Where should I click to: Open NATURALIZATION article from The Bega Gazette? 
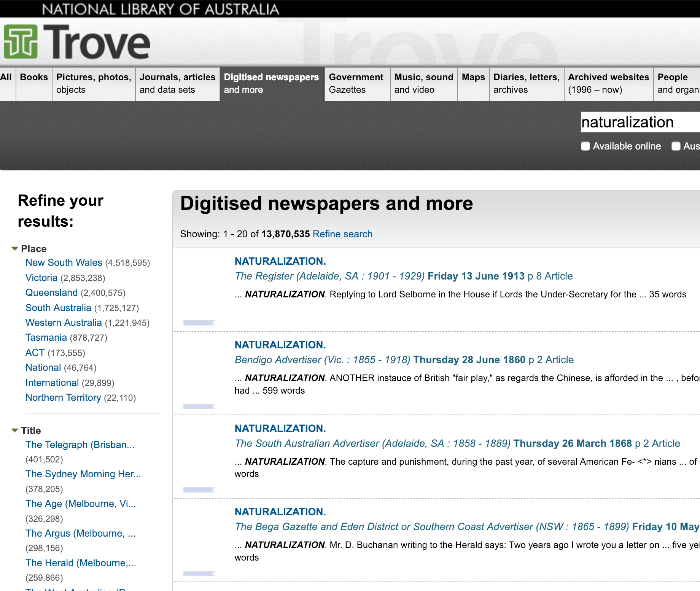tap(280, 512)
